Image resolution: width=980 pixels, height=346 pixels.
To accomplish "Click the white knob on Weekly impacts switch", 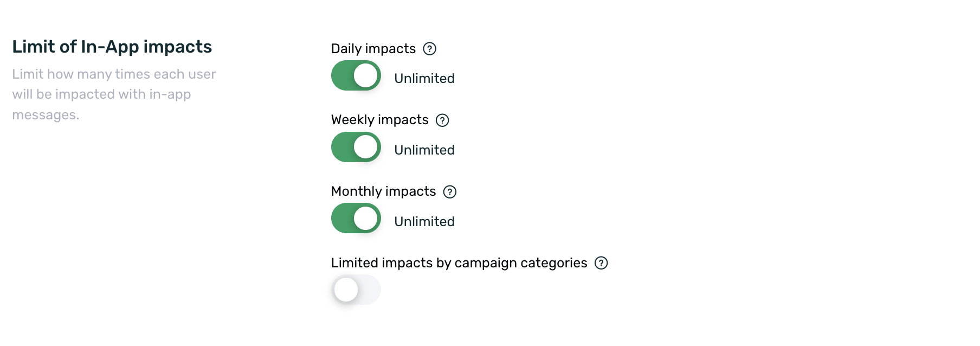I will [366, 147].
